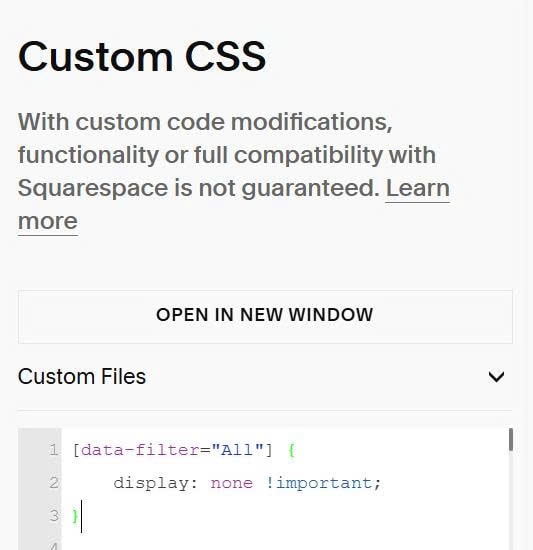Click the 'none' value in code
The image size is (533, 550).
point(231,483)
